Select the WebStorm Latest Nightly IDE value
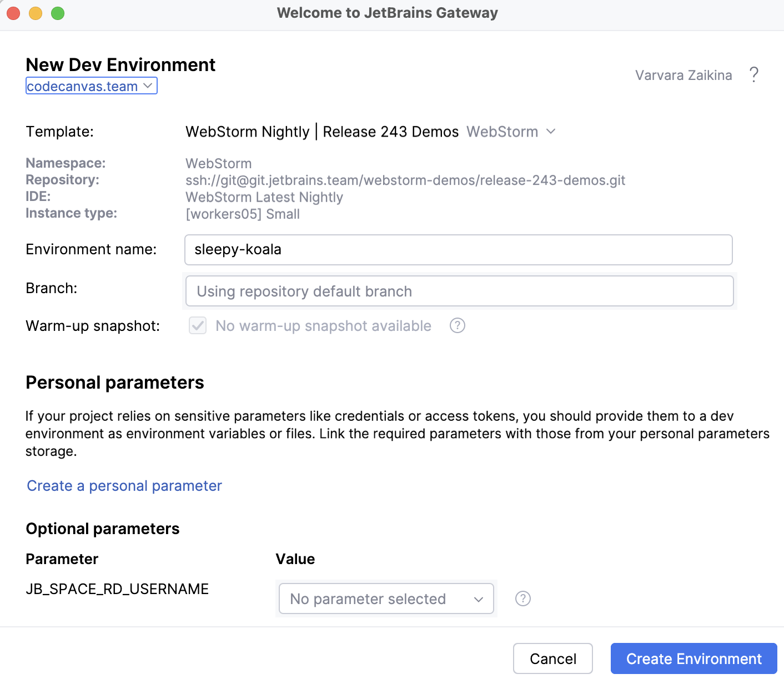This screenshot has width=784, height=694. (264, 197)
